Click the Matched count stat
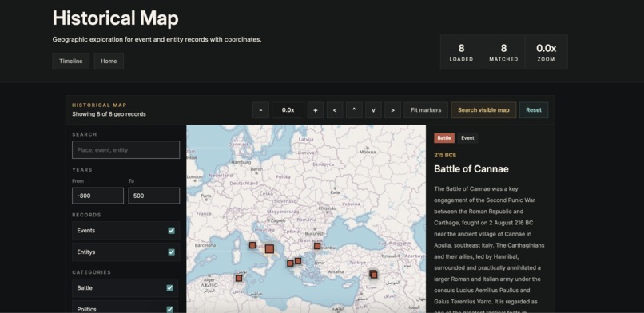The width and height of the screenshot is (644, 313). (503, 52)
